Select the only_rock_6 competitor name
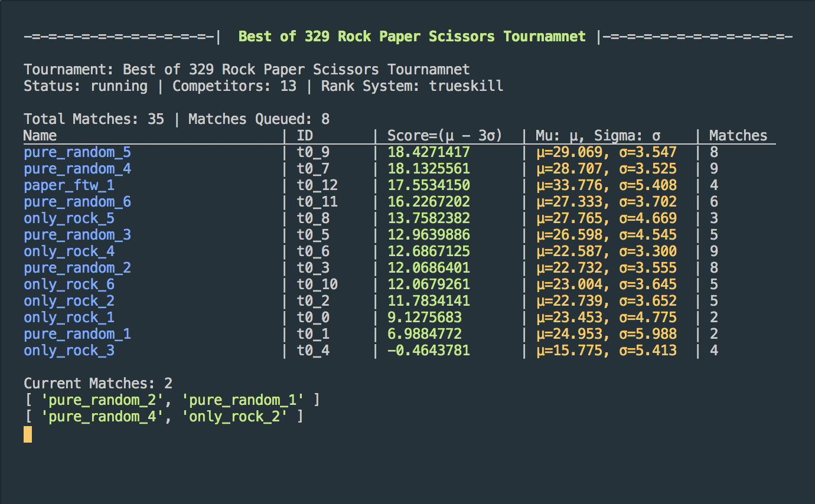815x504 pixels. 69,284
